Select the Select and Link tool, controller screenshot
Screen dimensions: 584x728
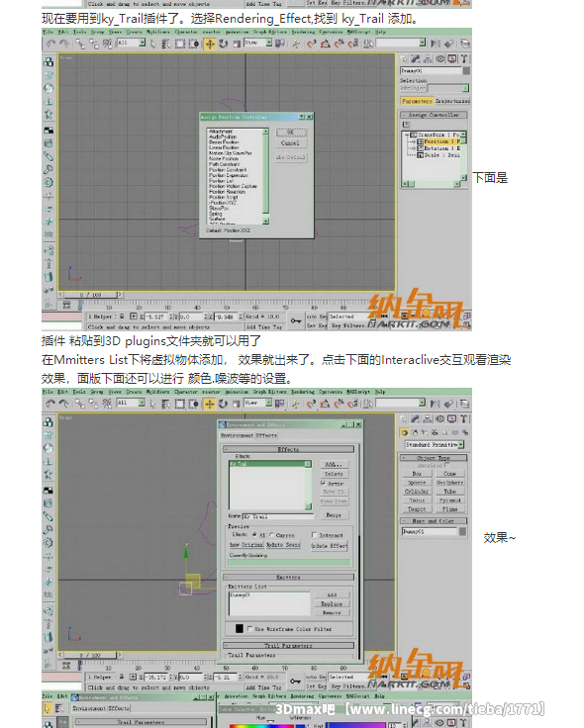click(81, 44)
